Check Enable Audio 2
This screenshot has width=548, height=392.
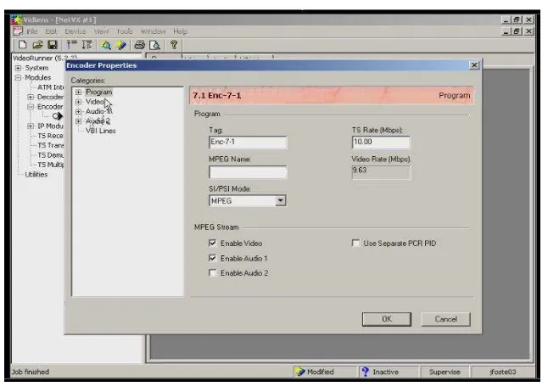pyautogui.click(x=212, y=272)
